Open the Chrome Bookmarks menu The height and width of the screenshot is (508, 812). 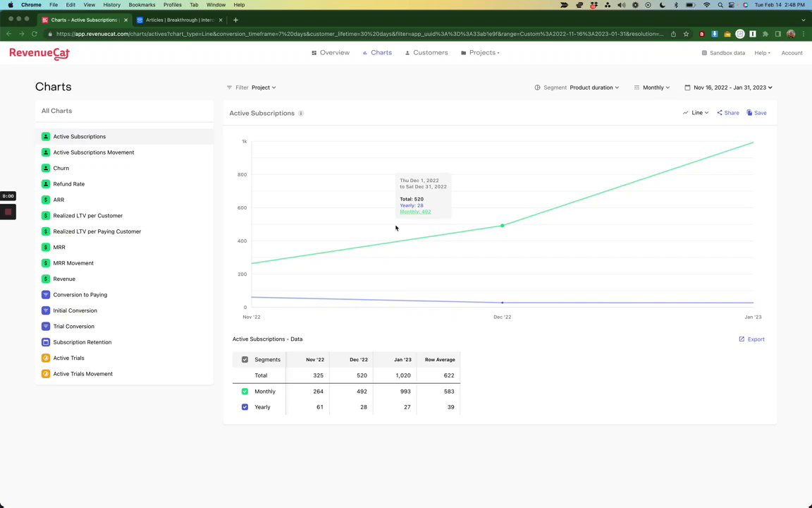pos(142,5)
